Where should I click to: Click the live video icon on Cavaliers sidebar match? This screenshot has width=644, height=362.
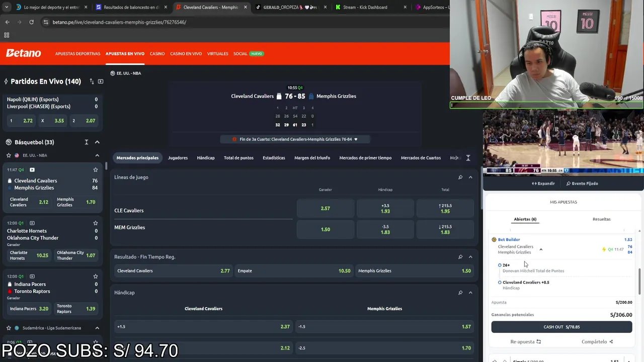click(x=32, y=170)
